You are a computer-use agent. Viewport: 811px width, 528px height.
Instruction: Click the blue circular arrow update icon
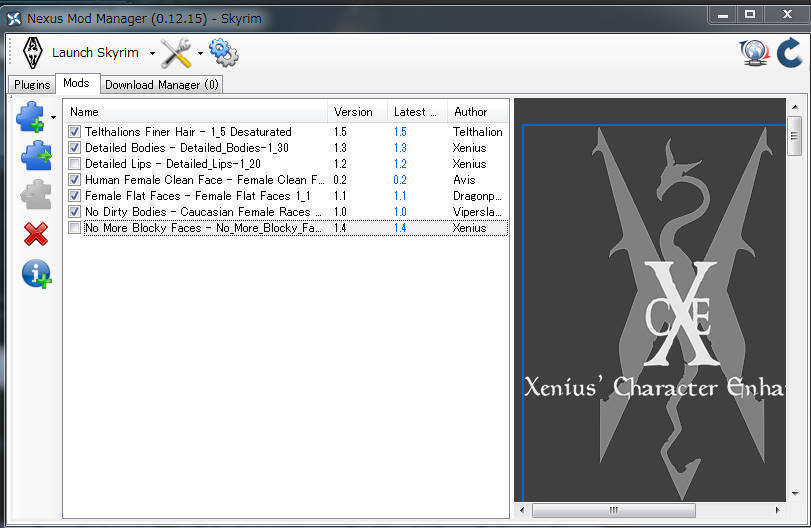pyautogui.click(x=789, y=52)
